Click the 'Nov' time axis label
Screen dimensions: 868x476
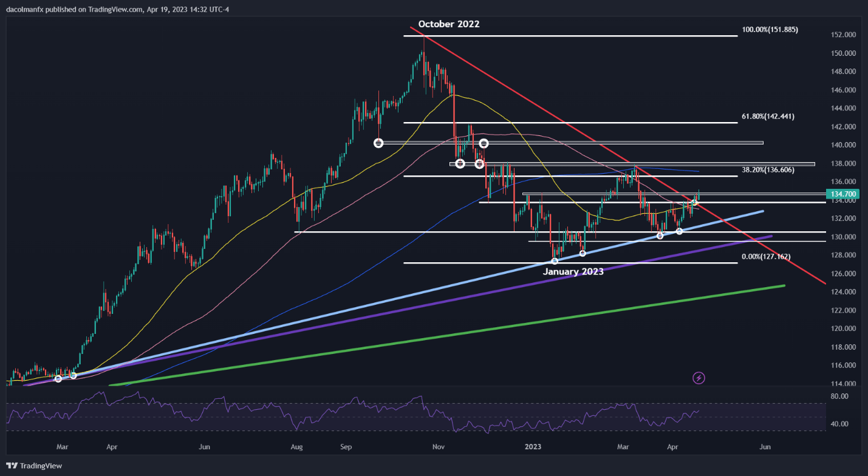[439, 447]
